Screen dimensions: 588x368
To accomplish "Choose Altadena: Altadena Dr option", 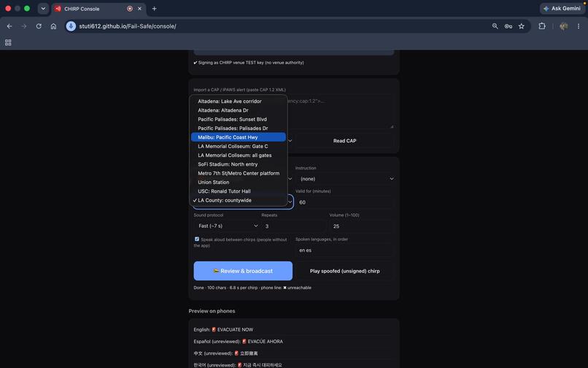I will pyautogui.click(x=239, y=110).
